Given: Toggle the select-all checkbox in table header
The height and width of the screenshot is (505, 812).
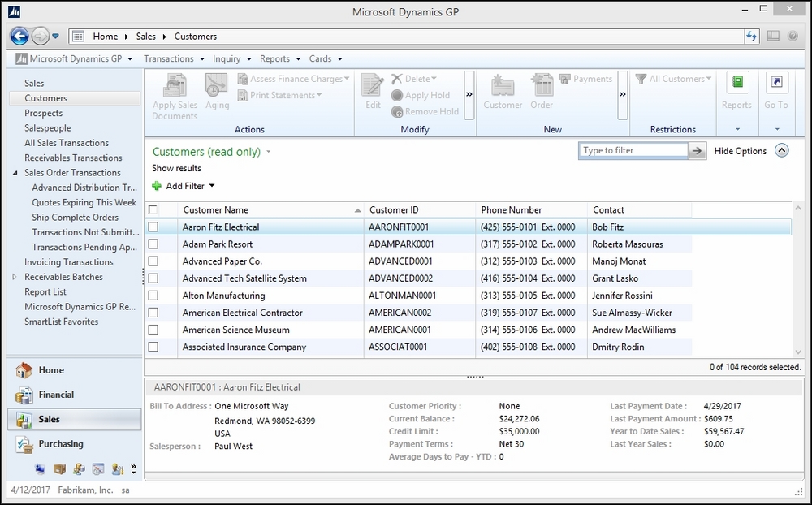Looking at the screenshot, I should tap(153, 209).
